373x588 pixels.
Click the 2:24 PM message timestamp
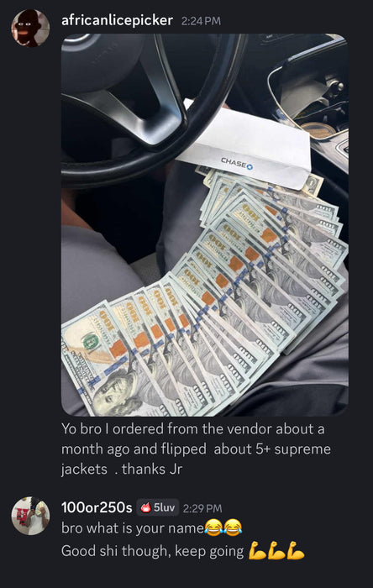pyautogui.click(x=201, y=21)
